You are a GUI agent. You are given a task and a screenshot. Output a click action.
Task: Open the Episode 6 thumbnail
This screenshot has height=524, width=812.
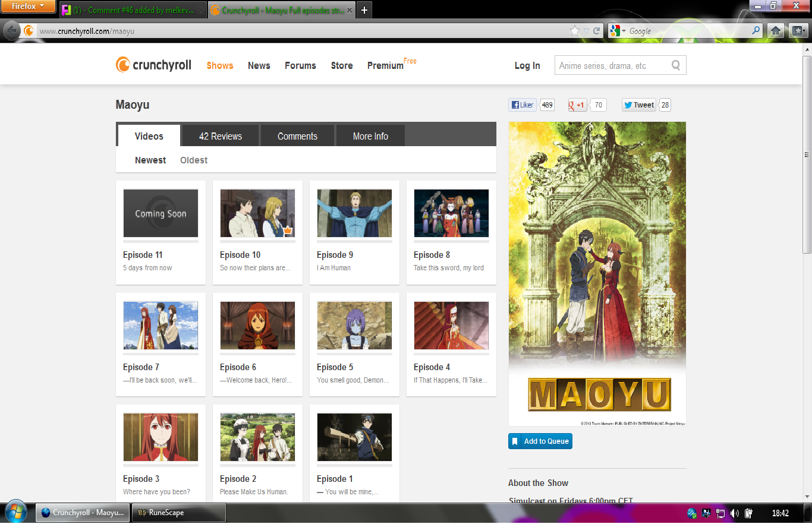click(x=257, y=326)
